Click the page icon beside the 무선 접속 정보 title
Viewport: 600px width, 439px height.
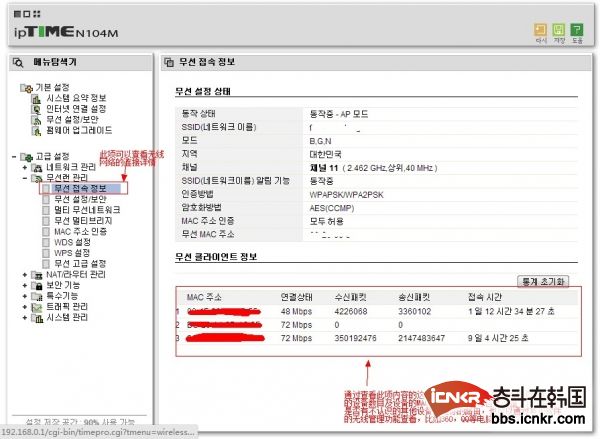[169, 62]
